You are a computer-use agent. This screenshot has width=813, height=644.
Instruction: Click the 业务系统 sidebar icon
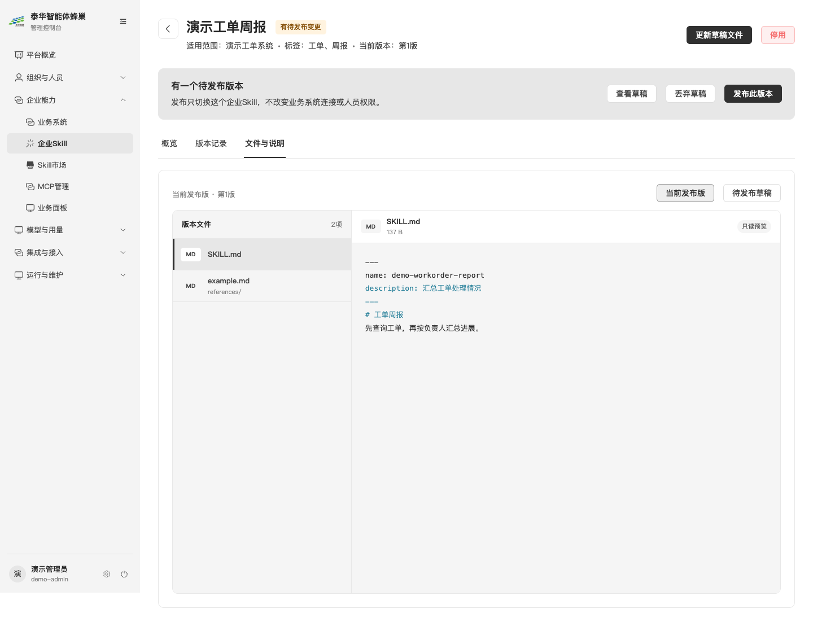[x=30, y=122]
